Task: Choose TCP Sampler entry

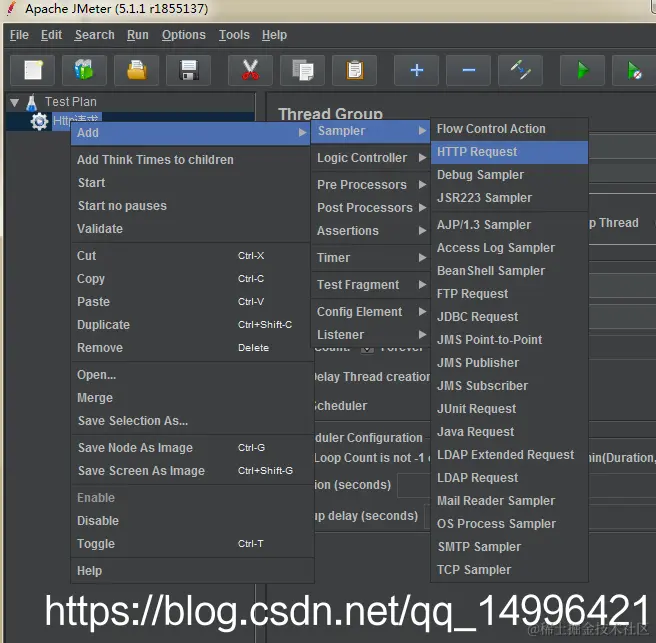Action: 509,570
